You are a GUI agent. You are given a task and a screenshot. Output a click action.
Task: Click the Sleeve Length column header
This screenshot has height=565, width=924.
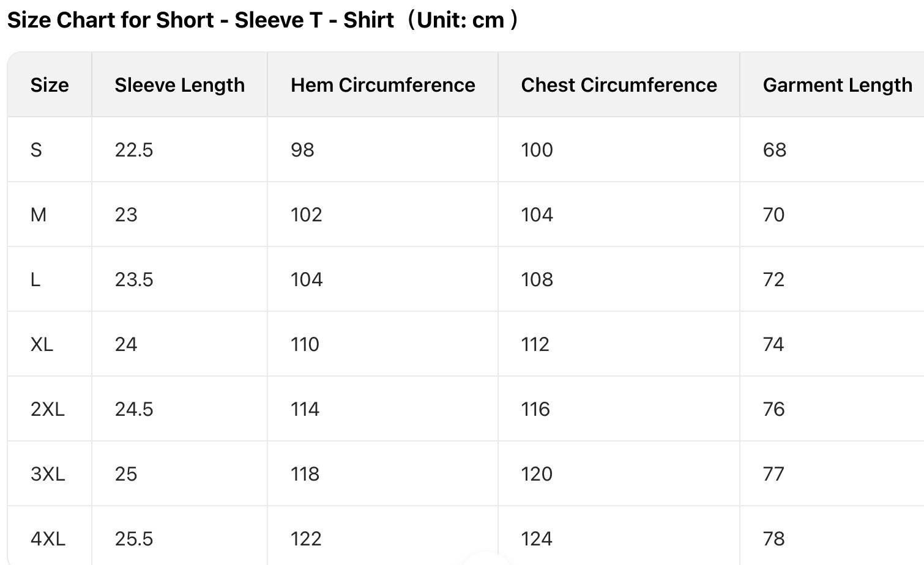179,85
